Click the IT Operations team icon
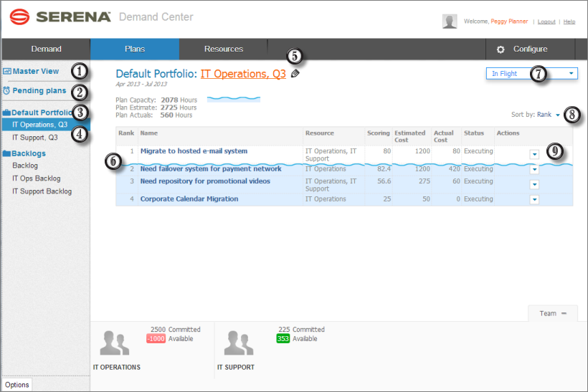Image resolution: width=588 pixels, height=392 pixels. (x=116, y=343)
